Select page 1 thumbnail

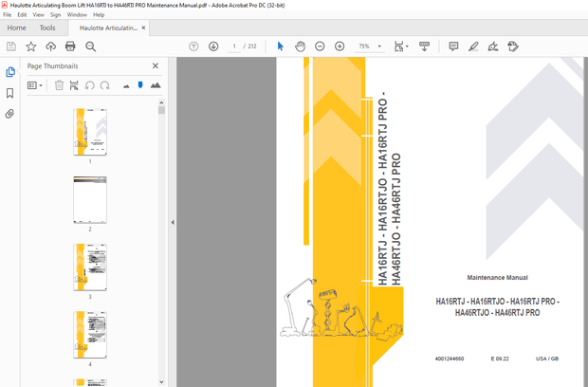pyautogui.click(x=90, y=132)
